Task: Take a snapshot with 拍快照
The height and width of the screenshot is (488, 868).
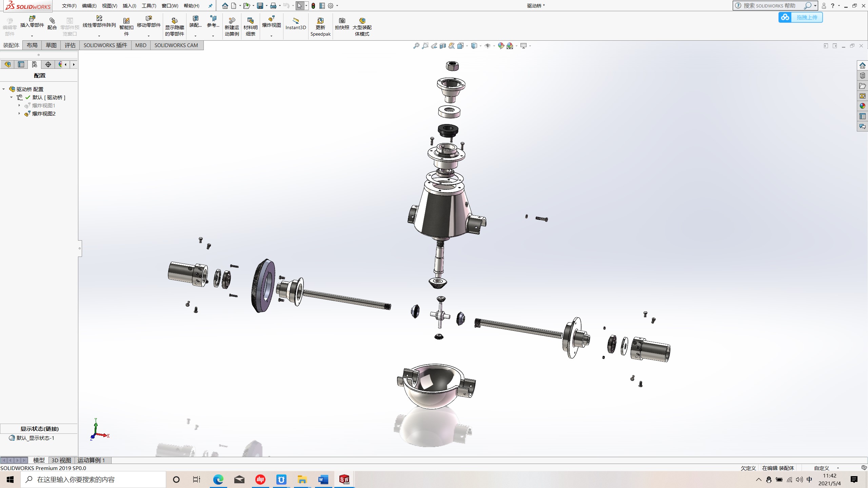Action: [342, 24]
